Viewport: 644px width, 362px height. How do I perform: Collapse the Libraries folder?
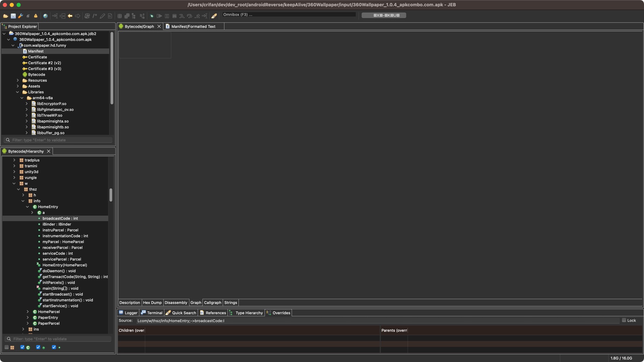point(18,92)
